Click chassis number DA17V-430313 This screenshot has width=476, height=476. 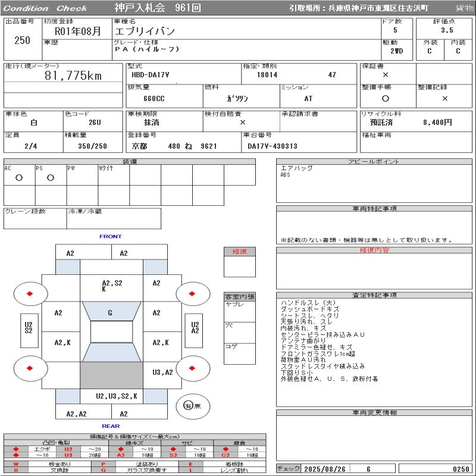pyautogui.click(x=273, y=146)
